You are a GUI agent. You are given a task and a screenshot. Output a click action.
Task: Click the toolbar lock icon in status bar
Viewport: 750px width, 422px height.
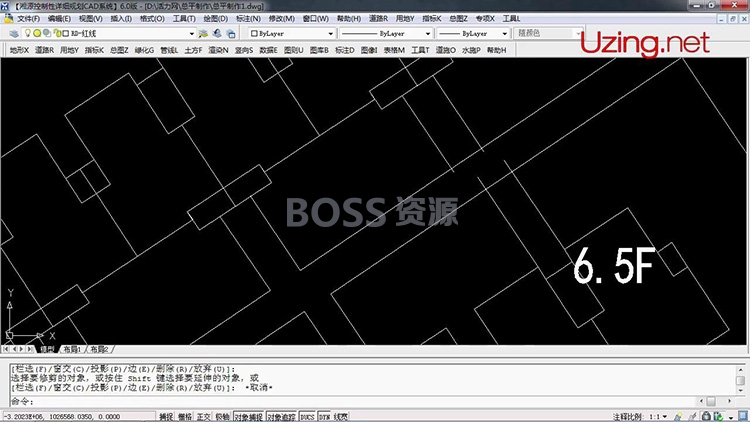[706, 417]
